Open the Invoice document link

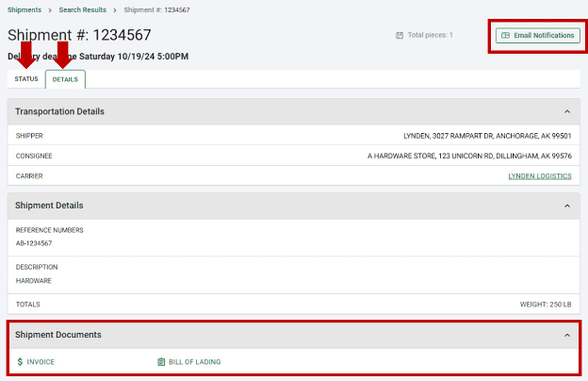[x=41, y=361]
